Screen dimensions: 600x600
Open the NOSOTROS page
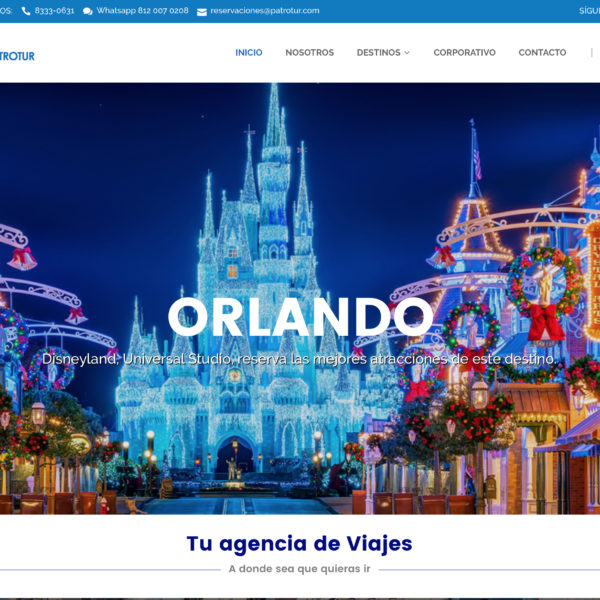[310, 52]
